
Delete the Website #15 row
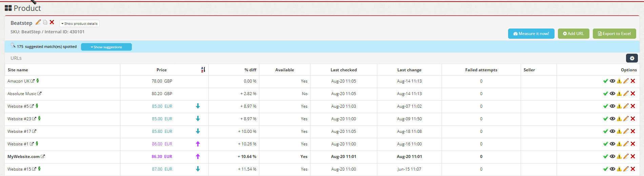pyautogui.click(x=633, y=169)
